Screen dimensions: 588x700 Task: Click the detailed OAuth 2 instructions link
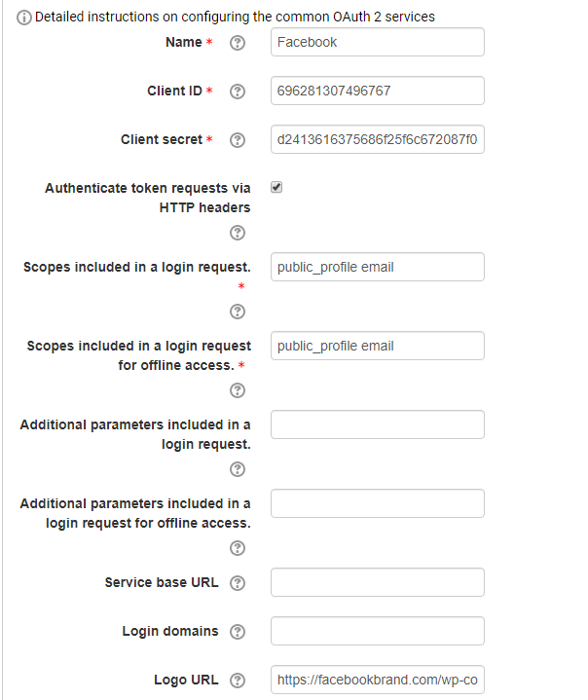[235, 17]
